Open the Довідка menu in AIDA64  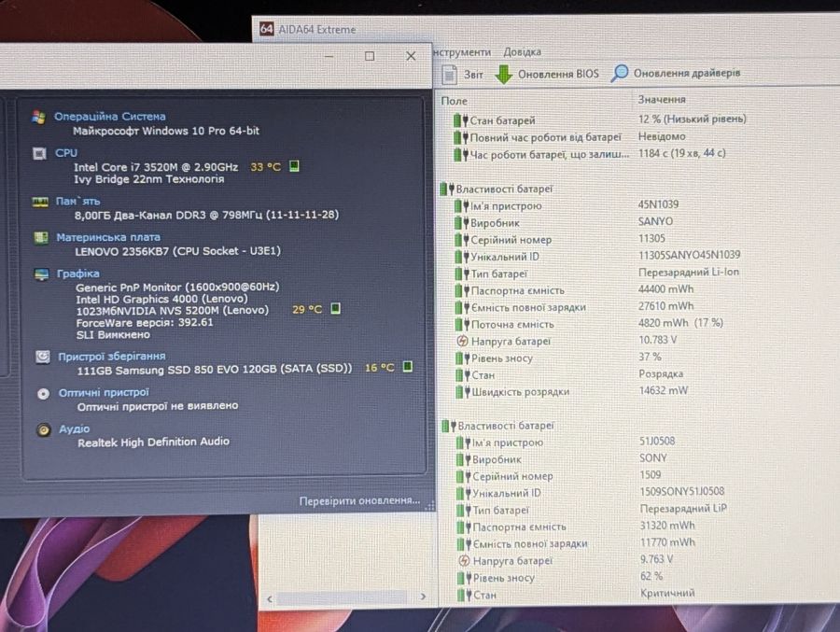pyautogui.click(x=522, y=52)
